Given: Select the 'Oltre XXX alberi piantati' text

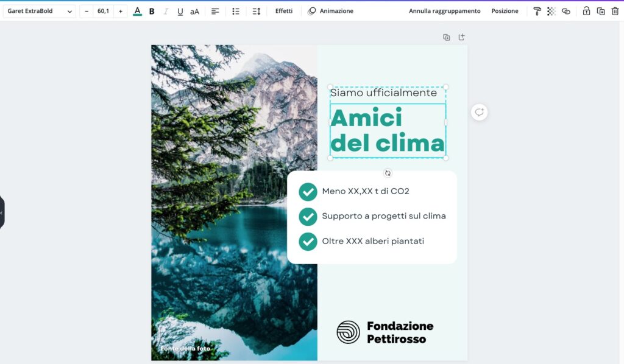Looking at the screenshot, I should tap(374, 241).
